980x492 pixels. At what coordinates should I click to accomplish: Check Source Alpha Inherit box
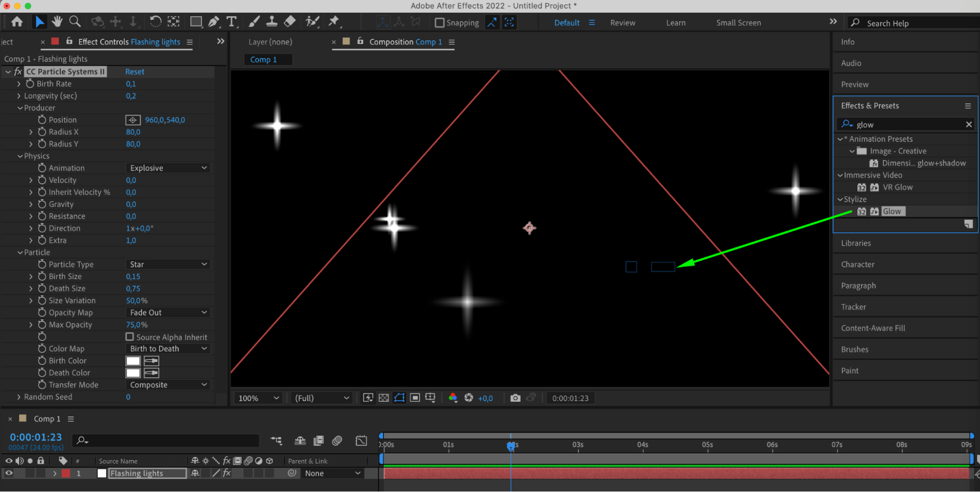129,337
